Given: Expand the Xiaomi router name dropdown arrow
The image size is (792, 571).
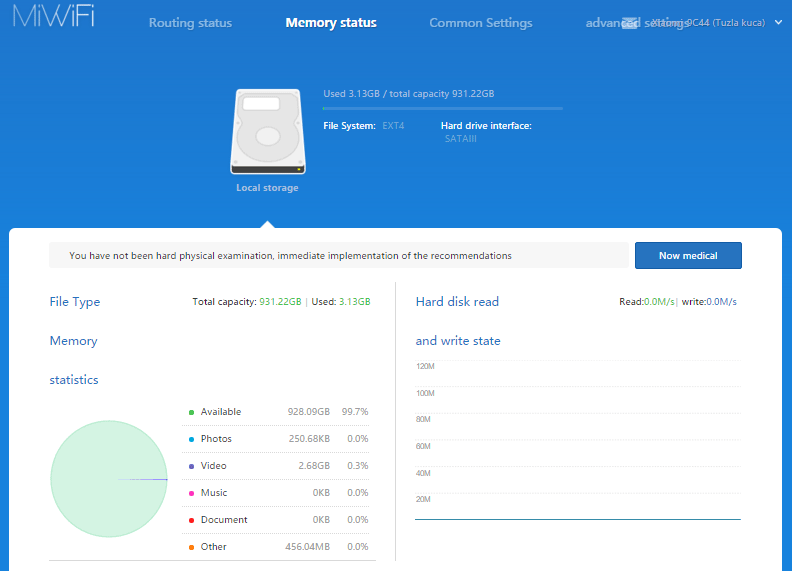Looking at the screenshot, I should 778,22.
